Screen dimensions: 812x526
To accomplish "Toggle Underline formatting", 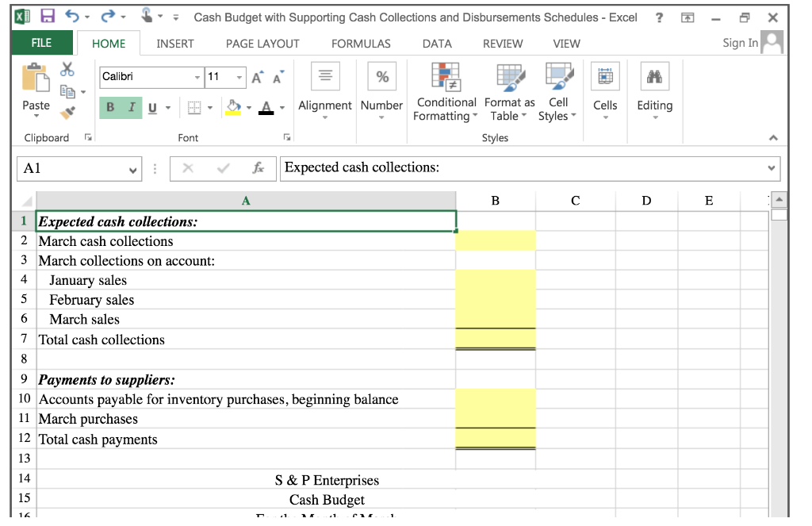I will [x=152, y=108].
